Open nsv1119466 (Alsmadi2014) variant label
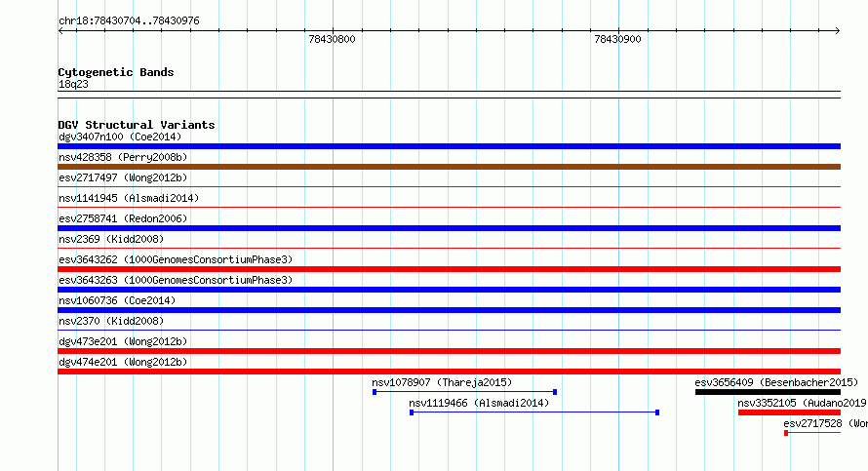This screenshot has height=471, width=868. pyautogui.click(x=479, y=403)
